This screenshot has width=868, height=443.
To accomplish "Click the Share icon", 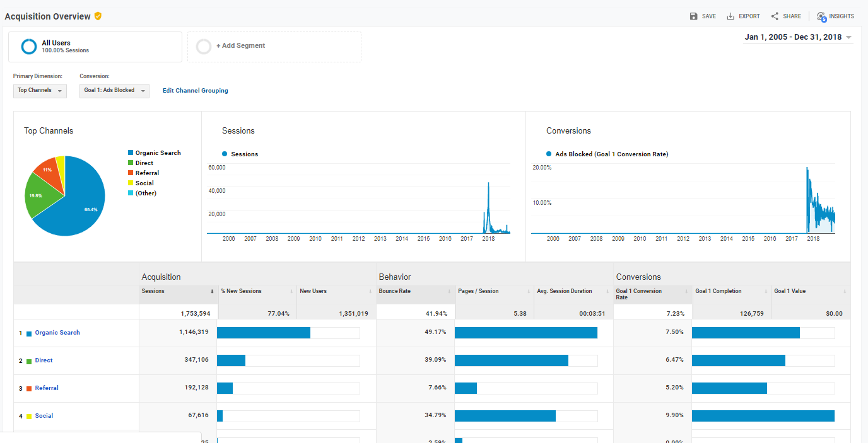I will tap(775, 16).
